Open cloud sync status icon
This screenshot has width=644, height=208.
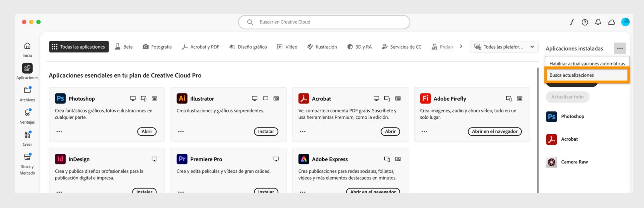pos(611,22)
